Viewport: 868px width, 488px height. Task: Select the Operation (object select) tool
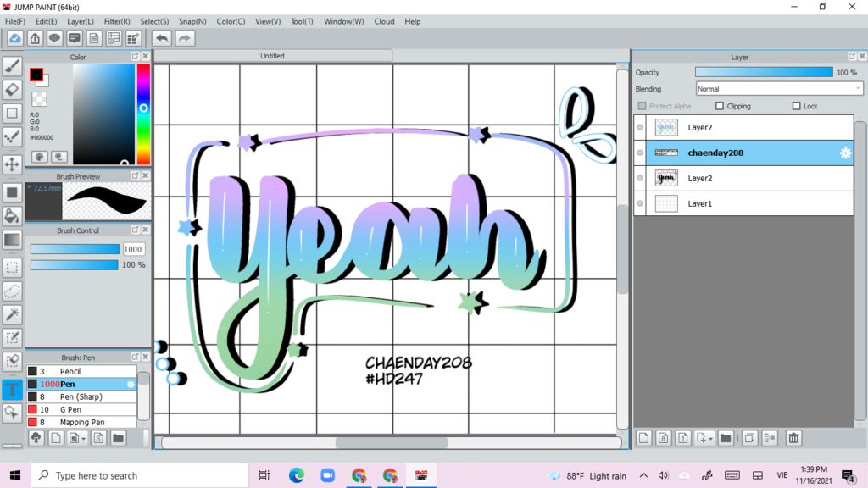point(12,413)
